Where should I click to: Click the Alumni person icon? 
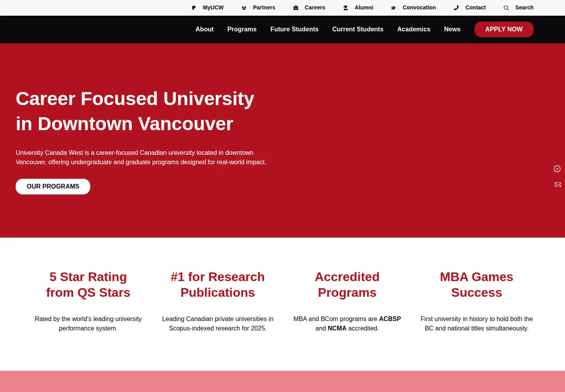point(346,8)
